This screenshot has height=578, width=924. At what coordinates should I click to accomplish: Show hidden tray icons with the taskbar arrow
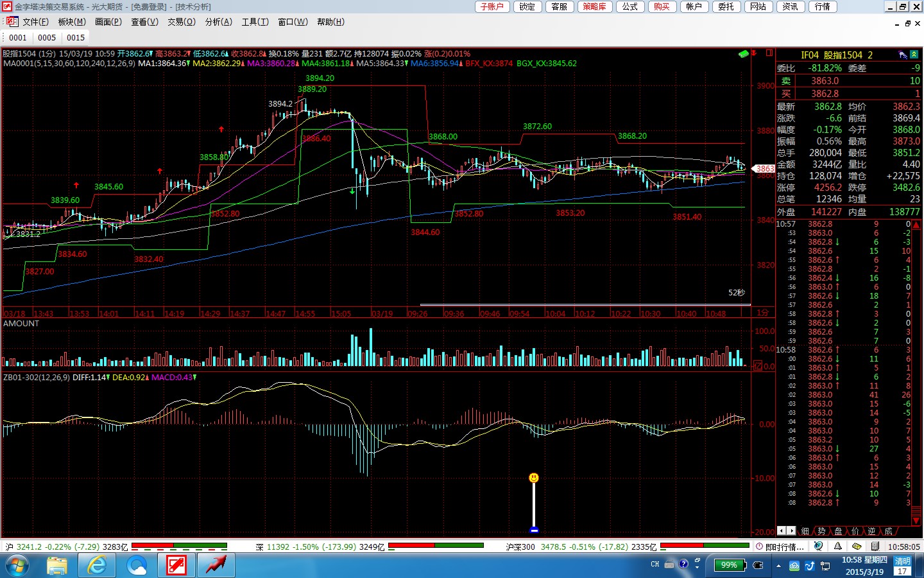click(778, 566)
